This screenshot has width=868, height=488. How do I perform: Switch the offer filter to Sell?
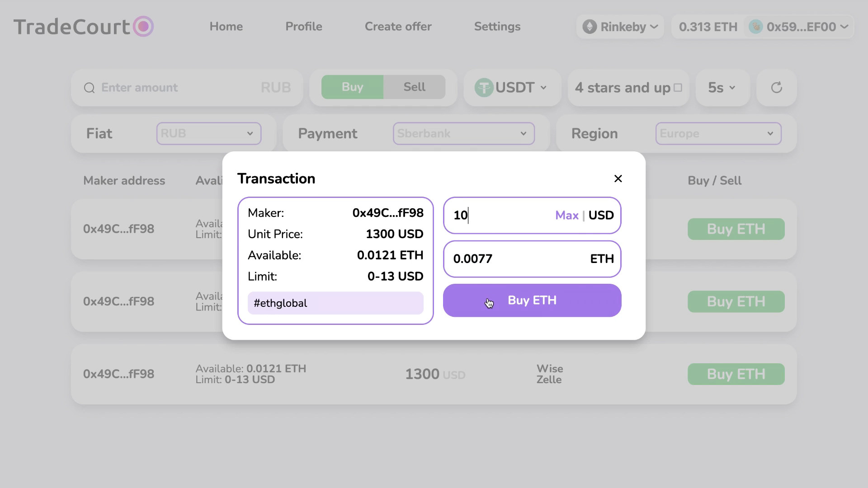(414, 87)
